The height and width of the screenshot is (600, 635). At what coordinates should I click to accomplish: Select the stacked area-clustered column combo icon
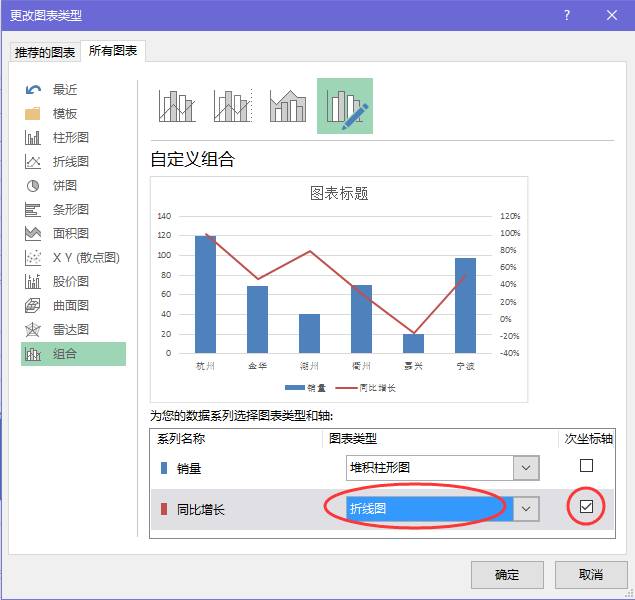[x=288, y=106]
